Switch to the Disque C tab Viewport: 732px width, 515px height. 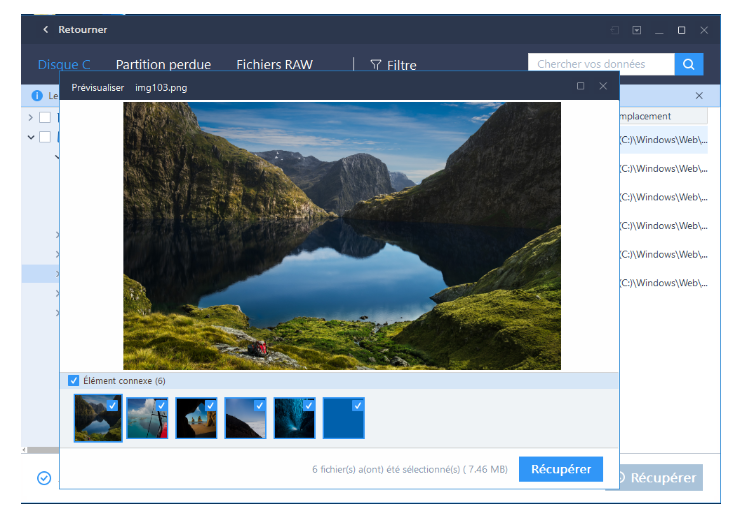(x=64, y=65)
